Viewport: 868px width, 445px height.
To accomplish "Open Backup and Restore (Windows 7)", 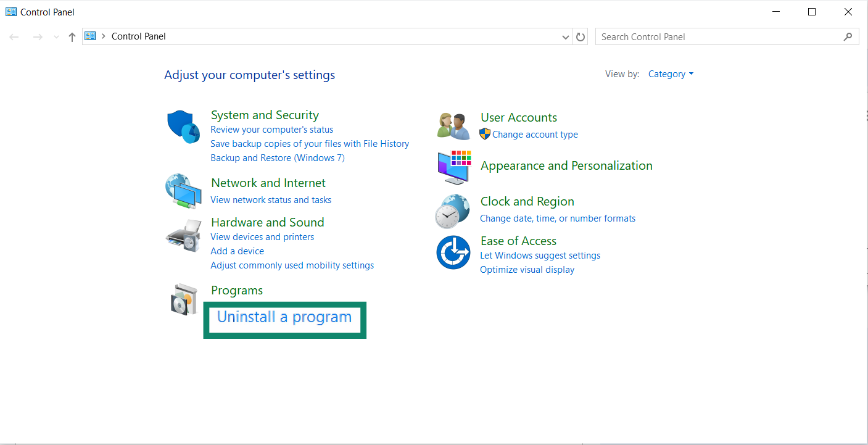I will pos(278,157).
